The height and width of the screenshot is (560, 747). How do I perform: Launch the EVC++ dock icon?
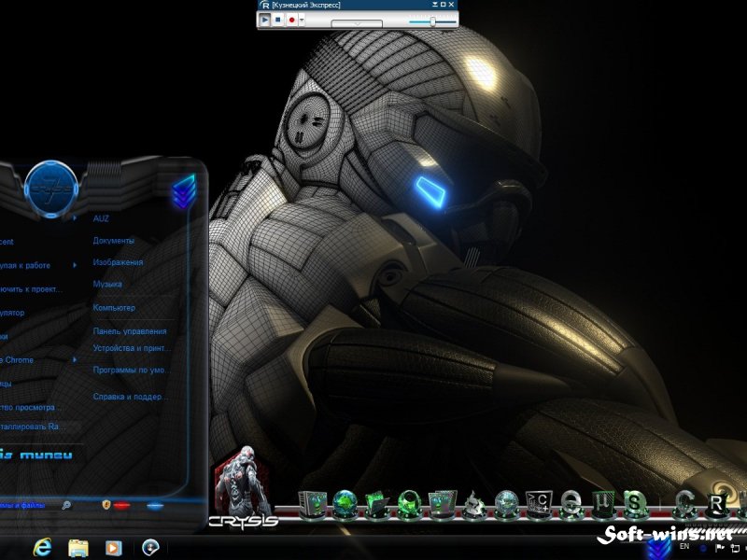[539, 505]
